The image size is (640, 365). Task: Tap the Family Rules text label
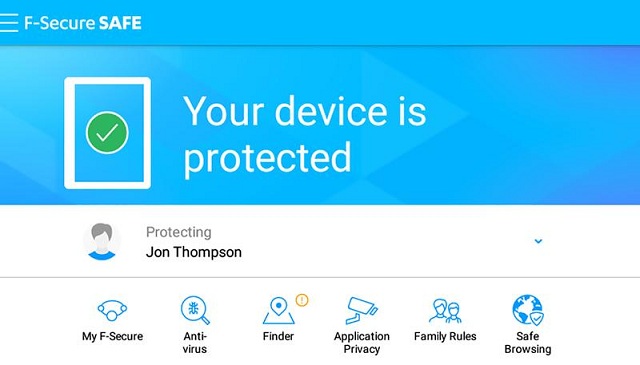[445, 336]
